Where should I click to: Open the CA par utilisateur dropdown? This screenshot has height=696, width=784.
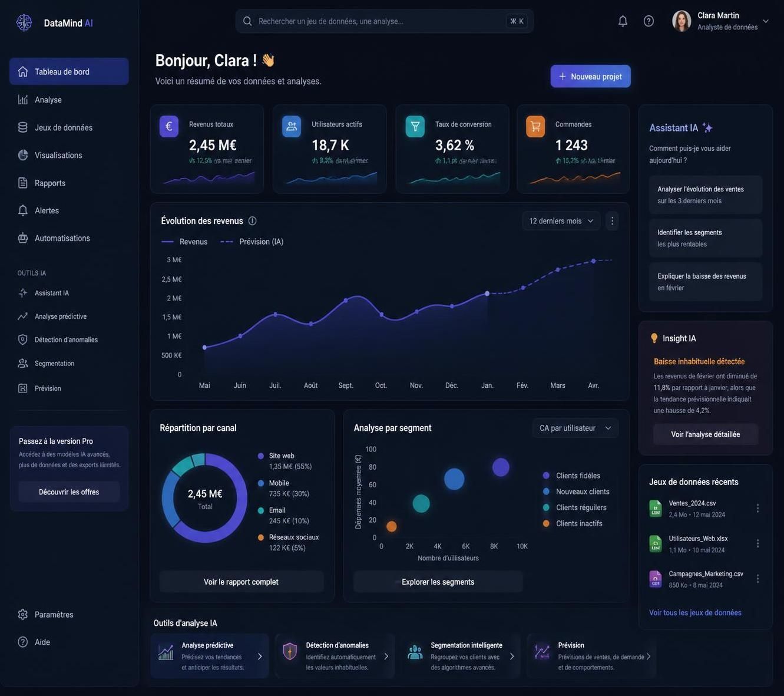pyautogui.click(x=575, y=428)
